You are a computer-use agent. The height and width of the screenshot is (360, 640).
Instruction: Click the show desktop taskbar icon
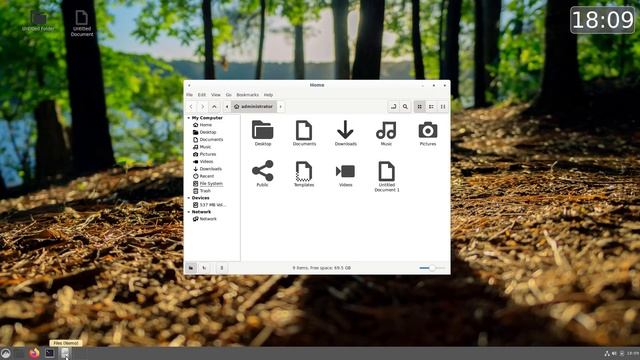tap(20, 353)
